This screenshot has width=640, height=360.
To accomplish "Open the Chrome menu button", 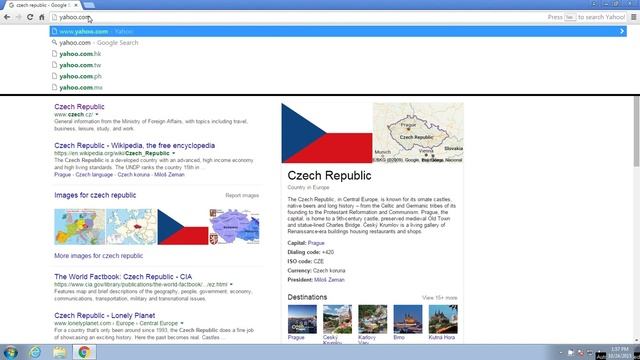I will pyautogui.click(x=633, y=17).
